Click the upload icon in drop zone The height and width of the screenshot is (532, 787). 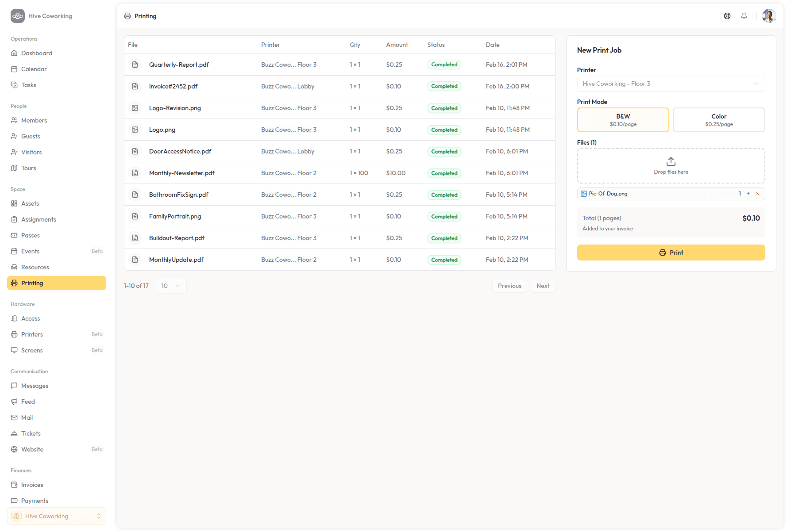[671, 161]
